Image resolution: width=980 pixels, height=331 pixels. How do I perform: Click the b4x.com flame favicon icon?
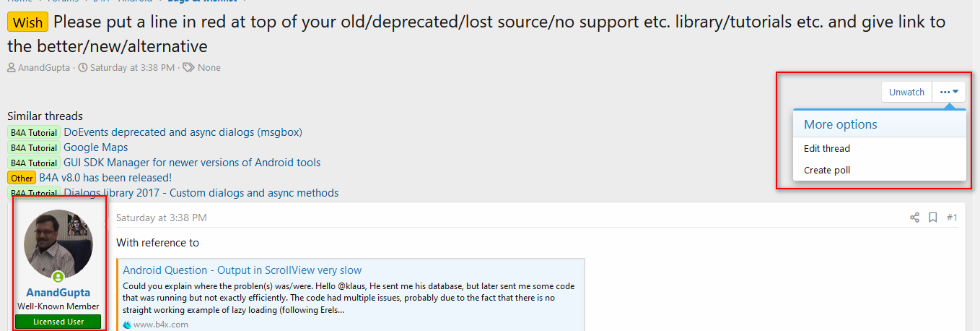pos(127,324)
